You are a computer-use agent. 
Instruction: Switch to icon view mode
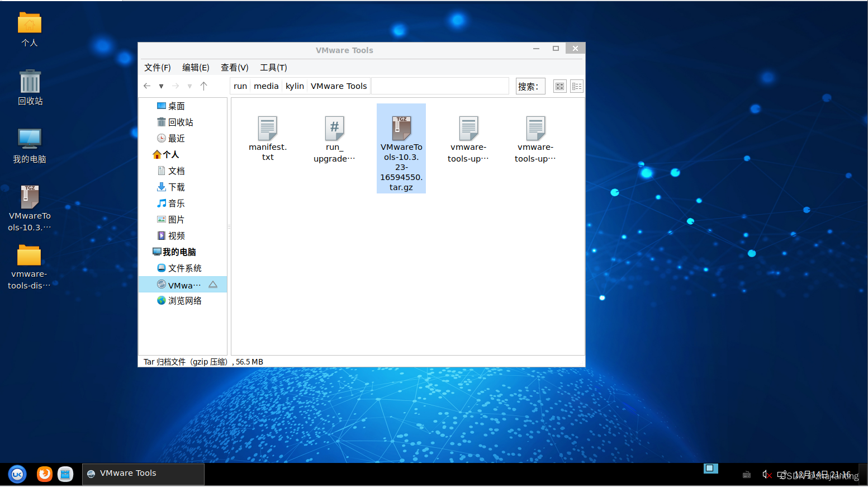559,86
